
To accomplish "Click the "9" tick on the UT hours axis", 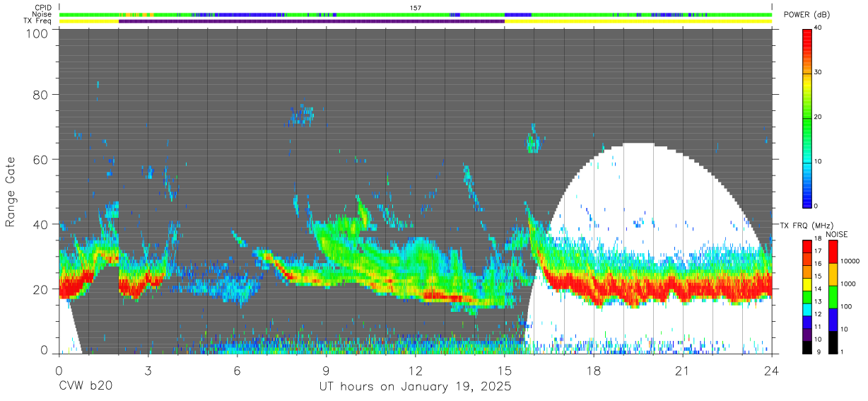I will [x=326, y=370].
